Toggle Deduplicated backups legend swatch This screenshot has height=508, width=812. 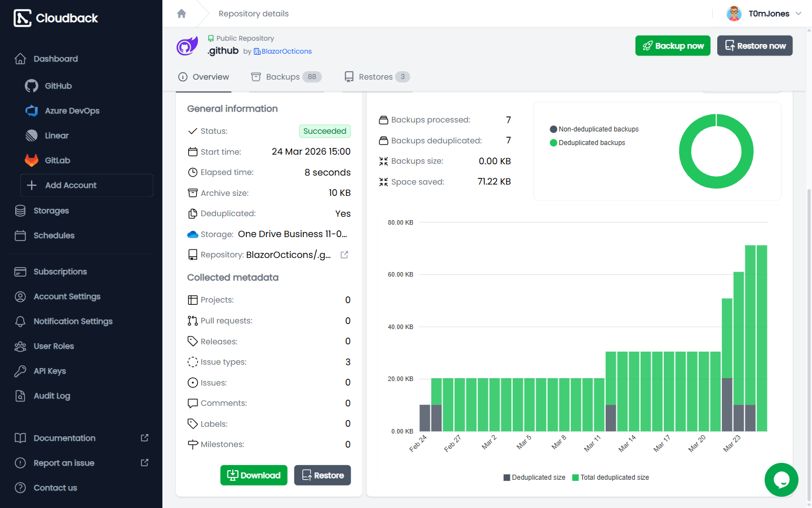tap(554, 143)
